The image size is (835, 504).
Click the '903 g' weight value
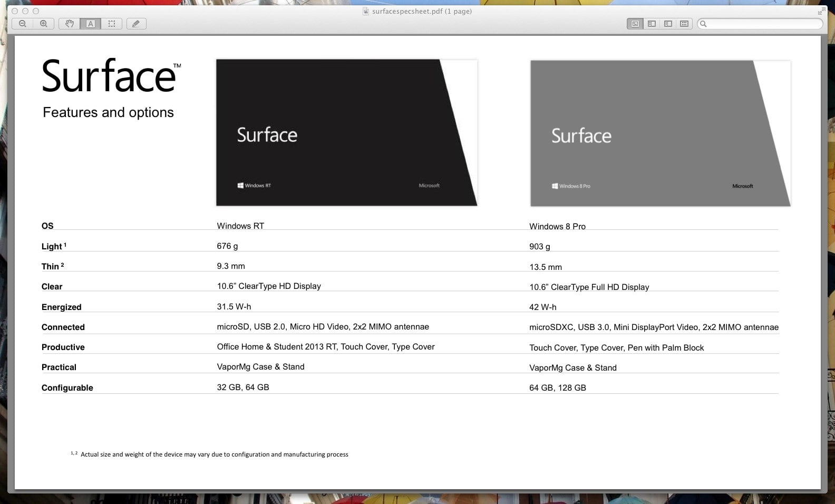540,246
